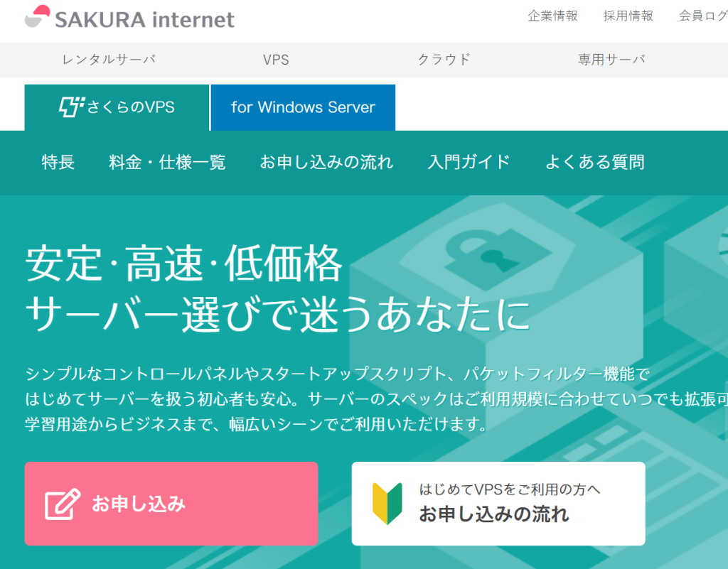
Task: Select VPS in the main navigation
Action: (276, 60)
